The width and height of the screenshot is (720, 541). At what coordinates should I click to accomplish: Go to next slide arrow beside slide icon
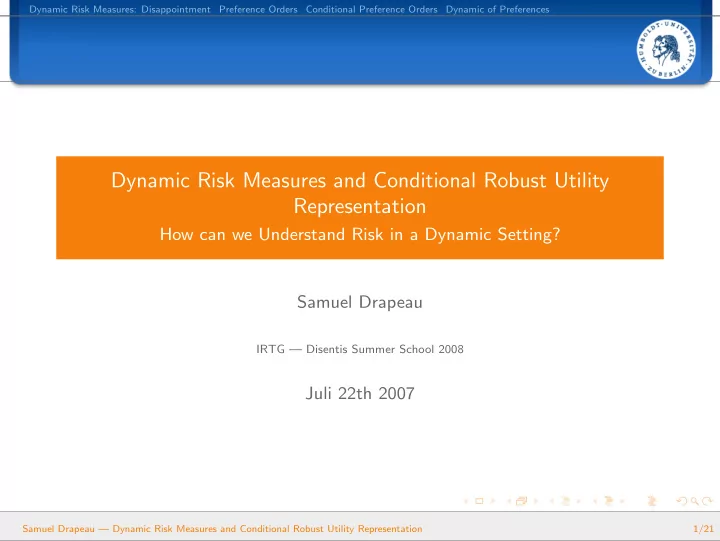coord(493,501)
